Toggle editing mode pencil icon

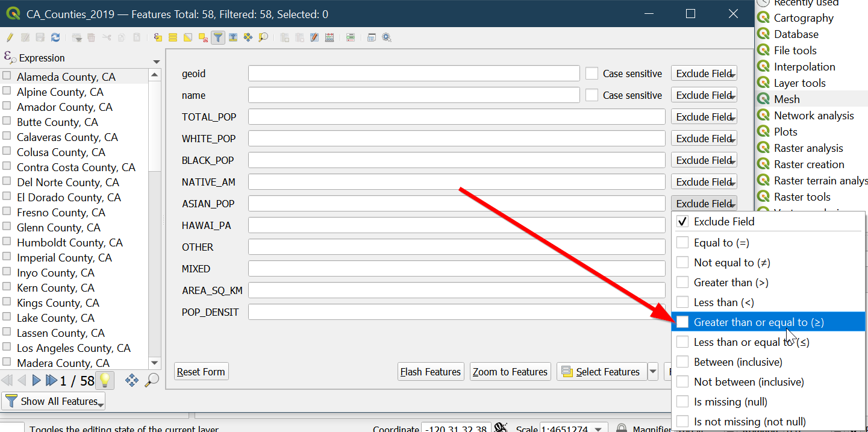[x=10, y=37]
